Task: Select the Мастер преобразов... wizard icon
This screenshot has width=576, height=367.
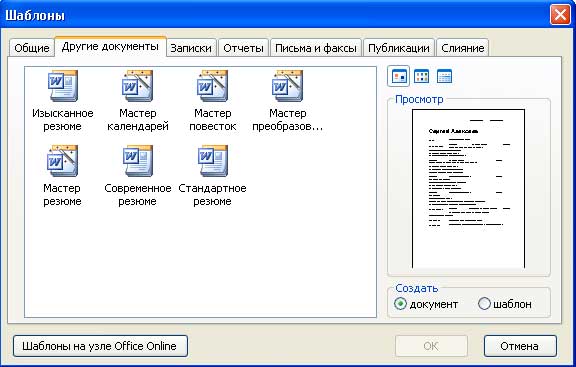Action: coord(287,86)
